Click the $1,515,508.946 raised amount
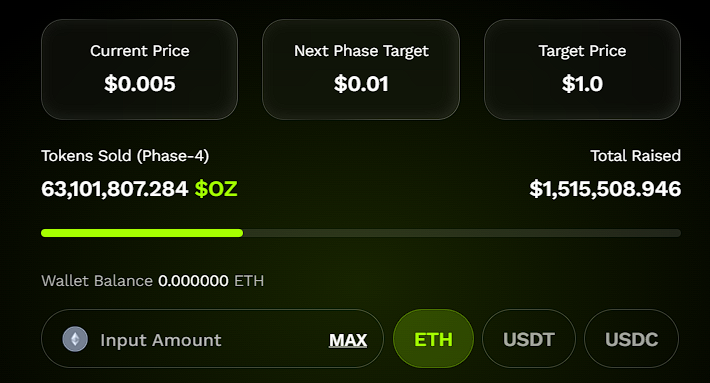710x383 pixels. [x=605, y=189]
